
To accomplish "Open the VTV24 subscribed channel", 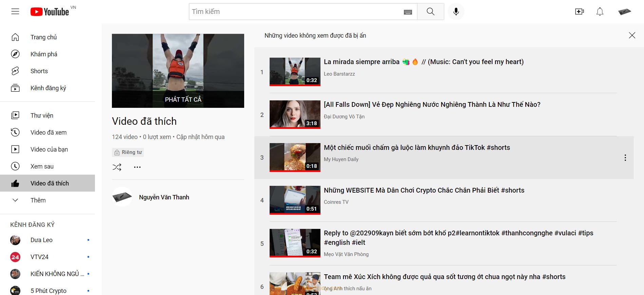I will [39, 257].
